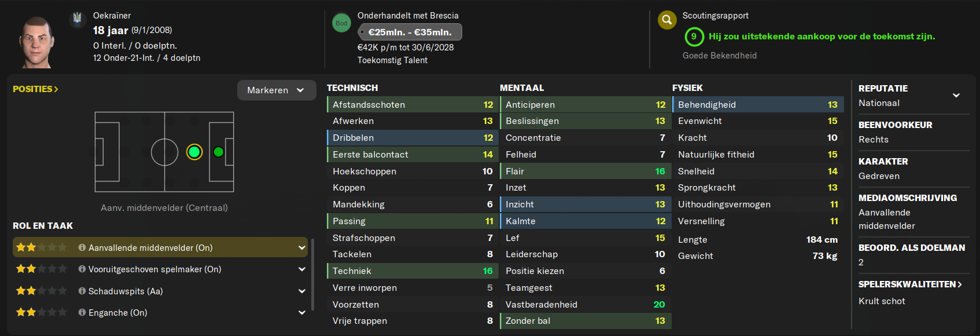Click the info icon beside Schaduwspits
The height and width of the screenshot is (336, 980).
point(82,291)
